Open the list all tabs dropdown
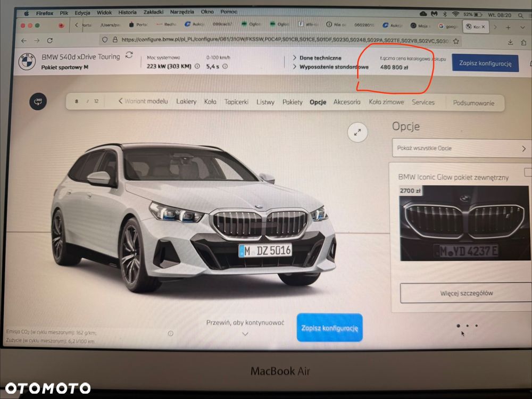This screenshot has width=532, height=399. tap(522, 28)
